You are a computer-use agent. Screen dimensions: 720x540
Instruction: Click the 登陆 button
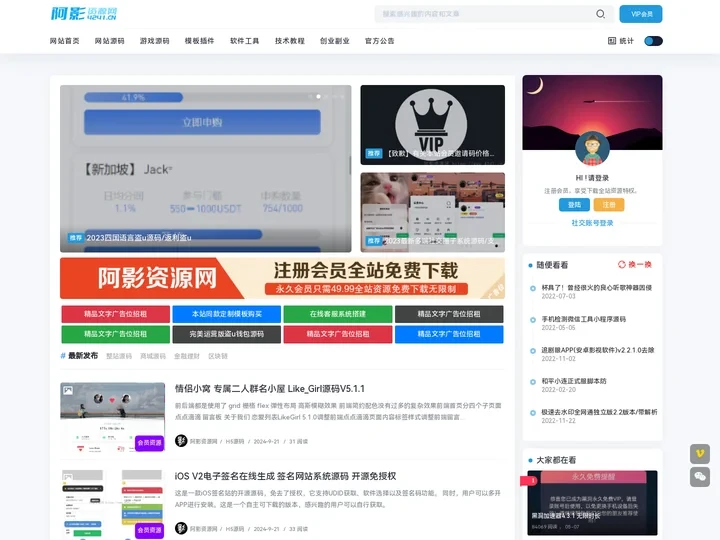pos(574,205)
